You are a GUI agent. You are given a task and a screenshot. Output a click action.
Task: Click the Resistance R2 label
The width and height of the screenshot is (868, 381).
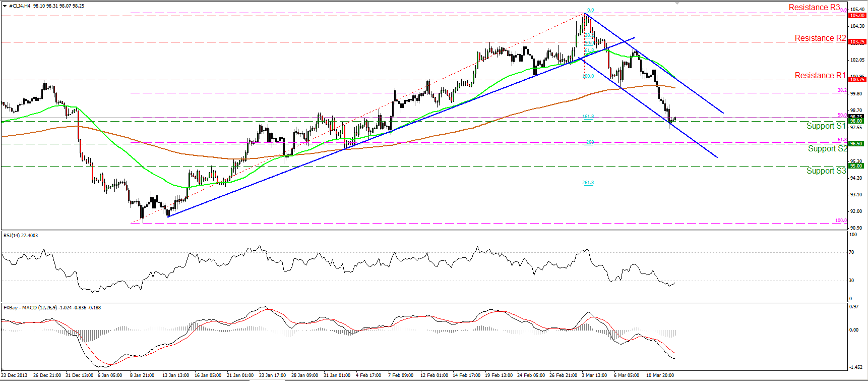point(820,38)
